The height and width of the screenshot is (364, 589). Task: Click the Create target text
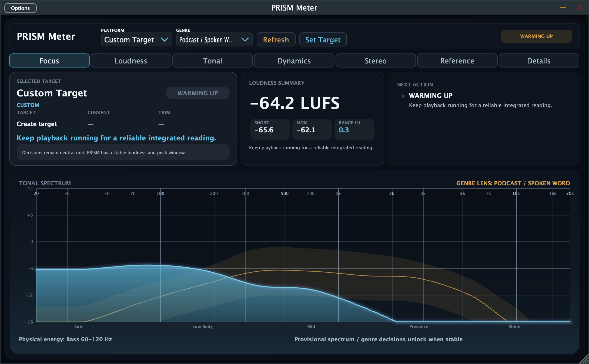pyautogui.click(x=37, y=124)
